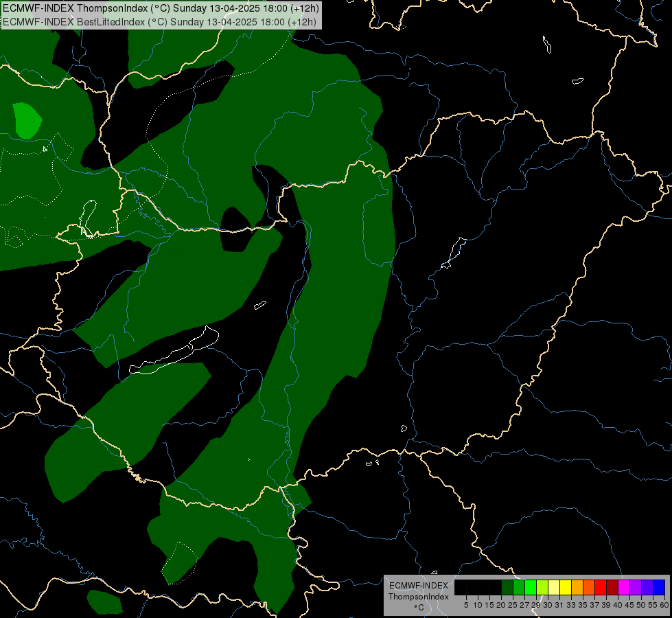
Task: Click the dark red 39–40 legend swatch
Action: point(612,587)
